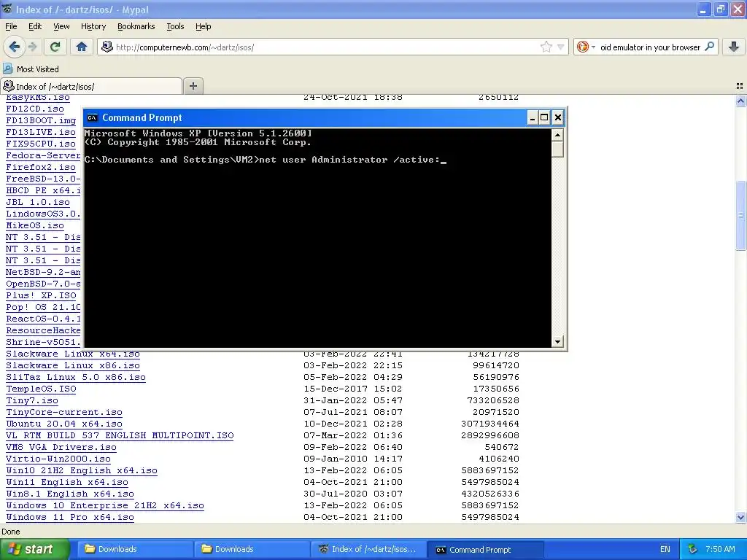Click the tab groups icon at right
This screenshot has height=560, width=747.
coord(740,86)
